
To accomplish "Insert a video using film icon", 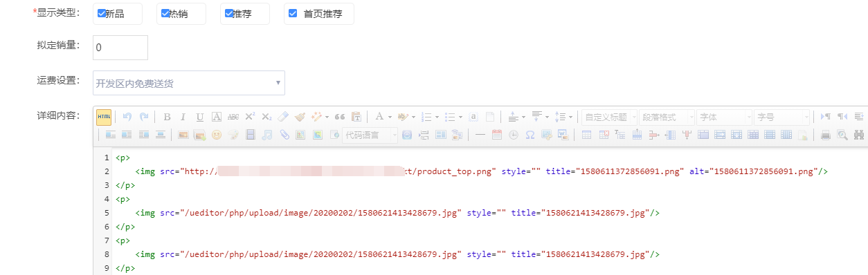I will pyautogui.click(x=251, y=135).
